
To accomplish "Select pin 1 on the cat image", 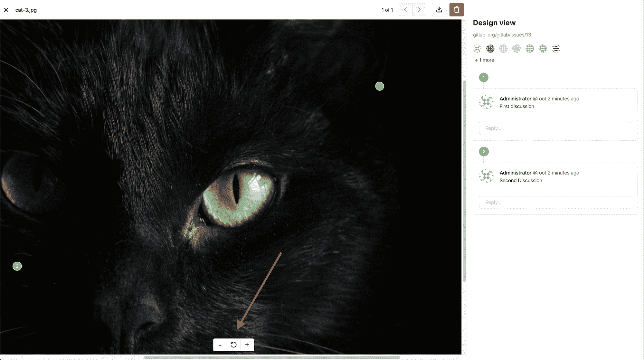I will pyautogui.click(x=380, y=86).
